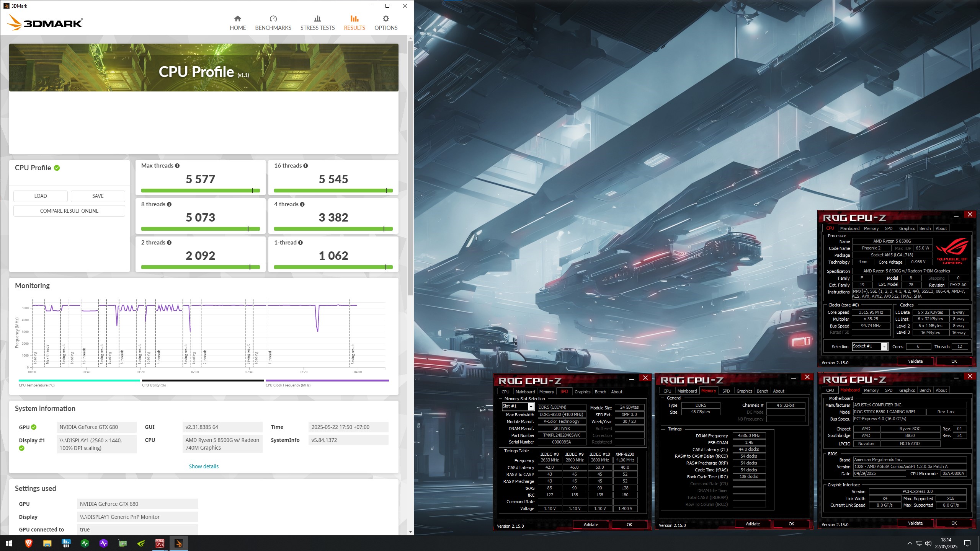Viewport: 980px width, 551px height.
Task: Open the RESULTS section
Action: pos(354,23)
